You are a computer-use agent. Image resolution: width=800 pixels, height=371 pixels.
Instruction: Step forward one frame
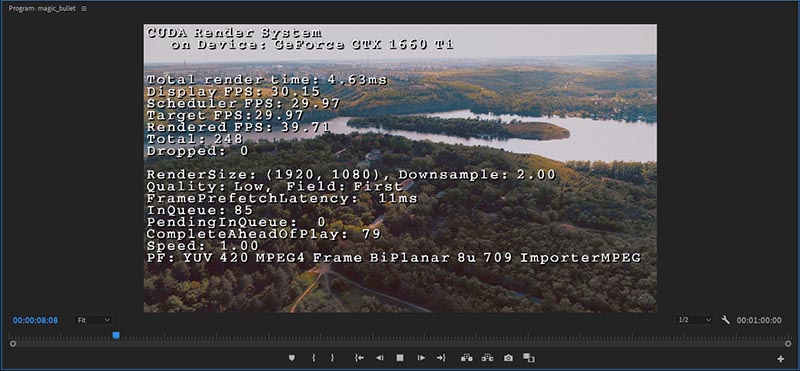(x=421, y=358)
